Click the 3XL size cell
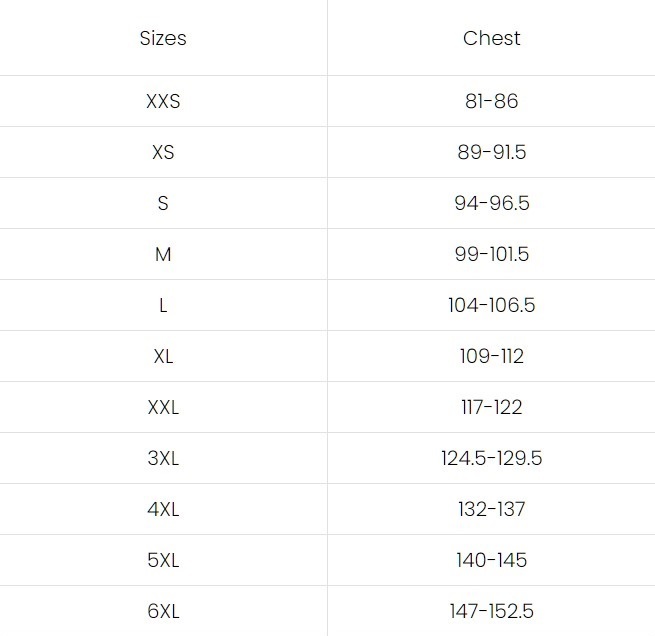655x636 pixels. pyautogui.click(x=163, y=458)
